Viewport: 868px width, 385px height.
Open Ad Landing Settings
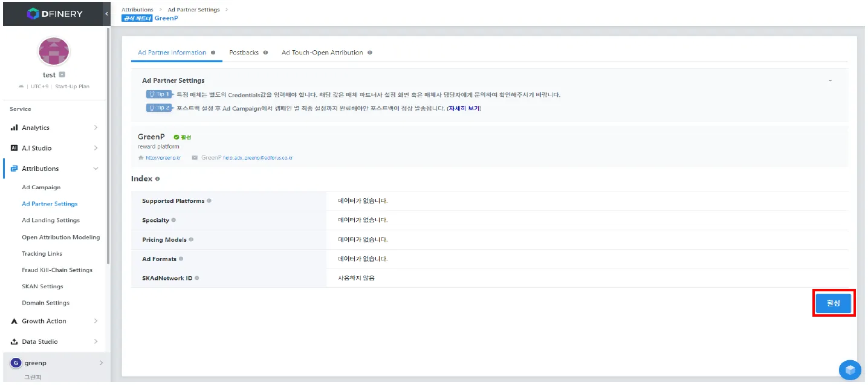[x=51, y=221]
